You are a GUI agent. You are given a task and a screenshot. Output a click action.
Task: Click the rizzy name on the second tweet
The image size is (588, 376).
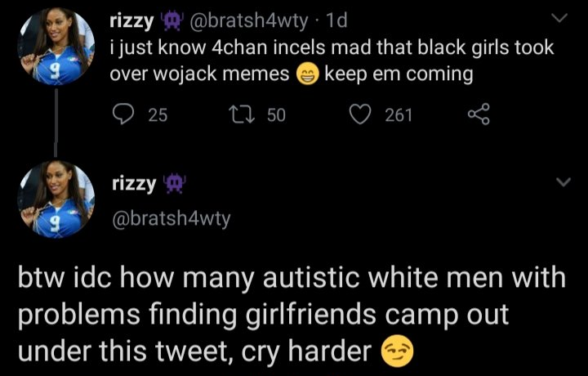[x=134, y=184]
